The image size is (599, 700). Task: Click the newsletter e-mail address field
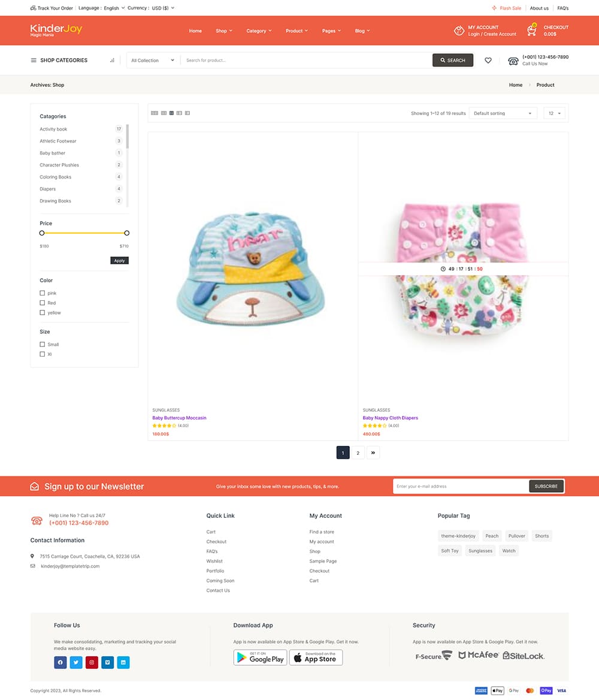pyautogui.click(x=461, y=486)
